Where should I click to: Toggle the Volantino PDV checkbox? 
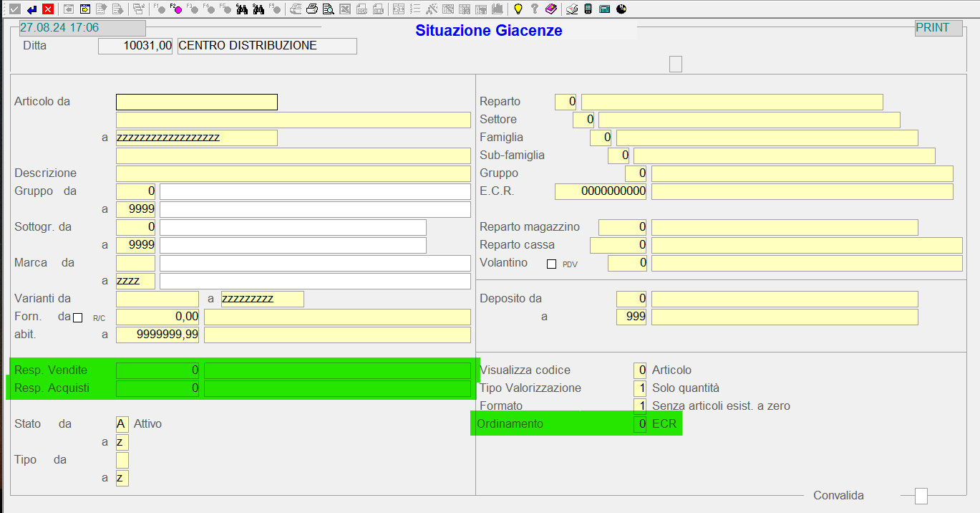551,264
